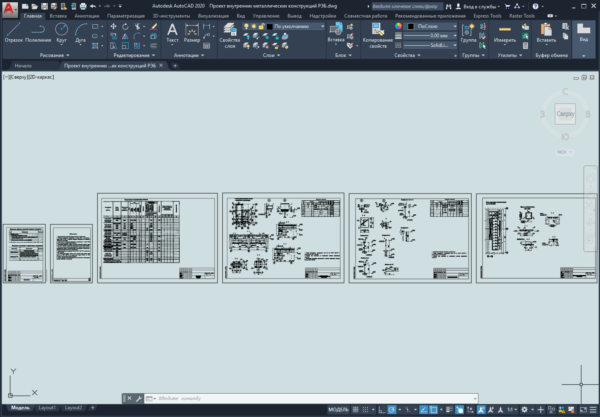
Task: Open the Express Tools ribbon tab
Action: pos(487,16)
